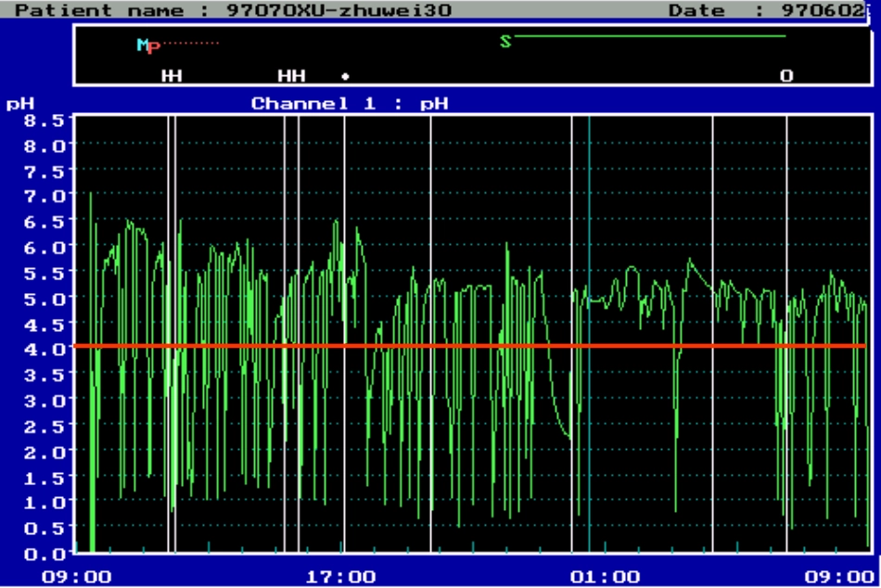Click the first HH event marker

click(x=172, y=76)
